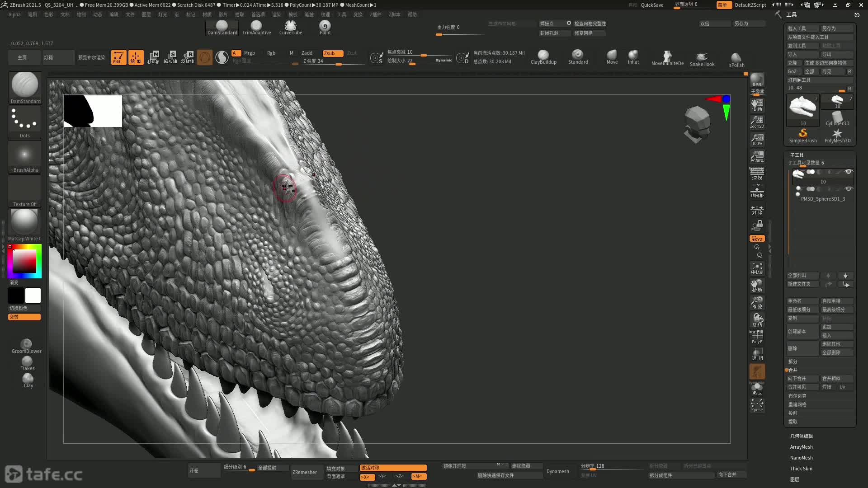
Task: Click the Zoom2D icon
Action: pyautogui.click(x=757, y=122)
